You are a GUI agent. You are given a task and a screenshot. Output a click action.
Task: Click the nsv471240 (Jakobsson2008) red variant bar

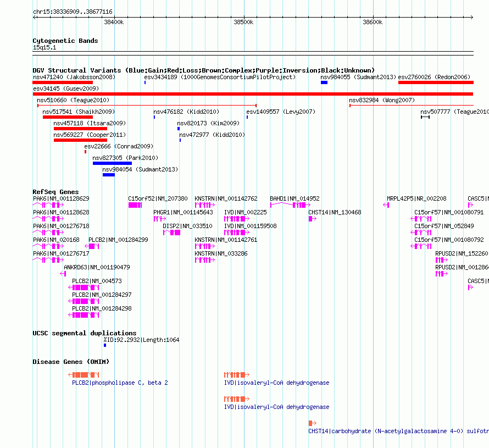click(63, 82)
